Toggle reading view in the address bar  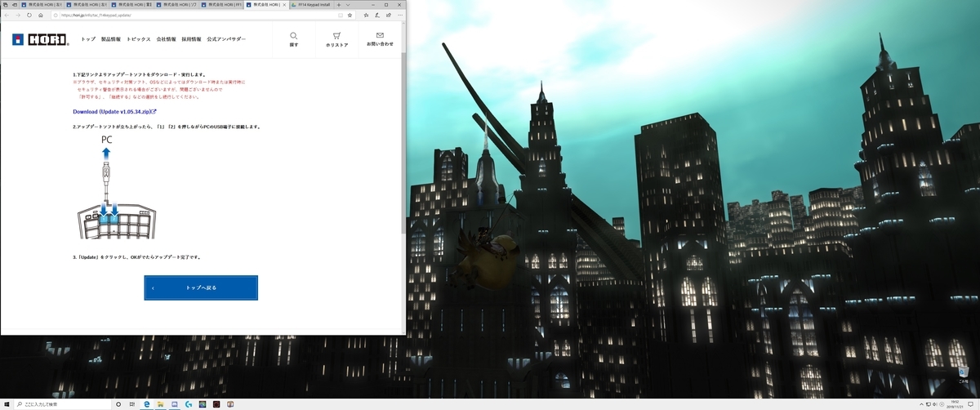point(340,16)
